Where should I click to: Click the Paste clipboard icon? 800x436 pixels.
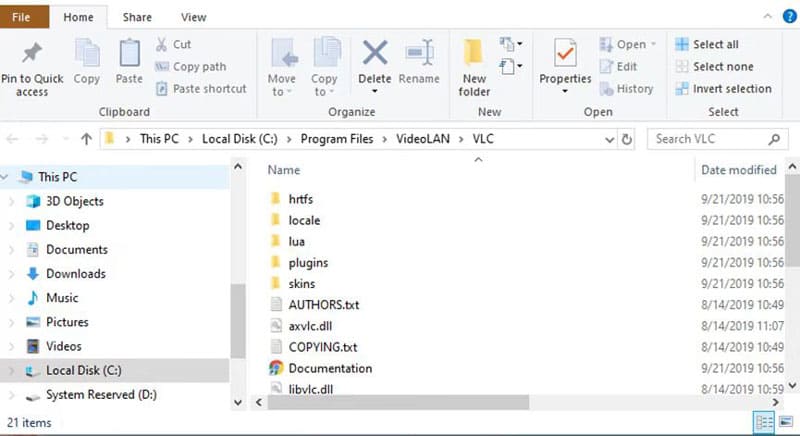(129, 53)
